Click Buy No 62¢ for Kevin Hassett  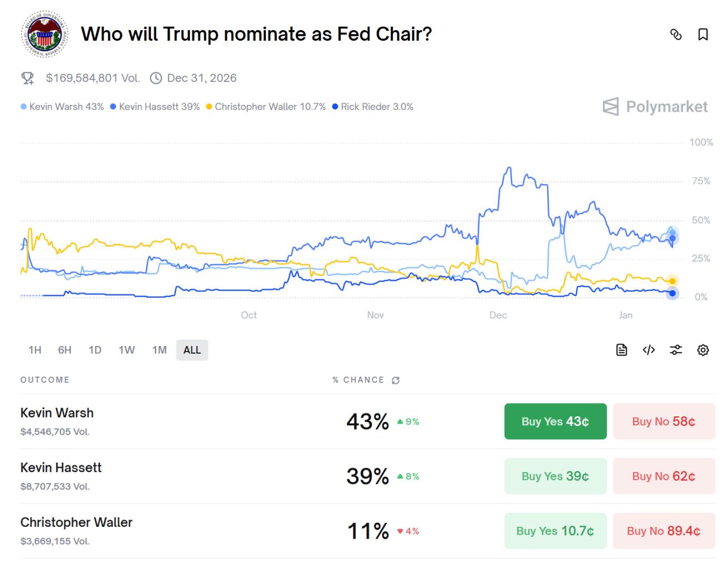[x=664, y=476]
